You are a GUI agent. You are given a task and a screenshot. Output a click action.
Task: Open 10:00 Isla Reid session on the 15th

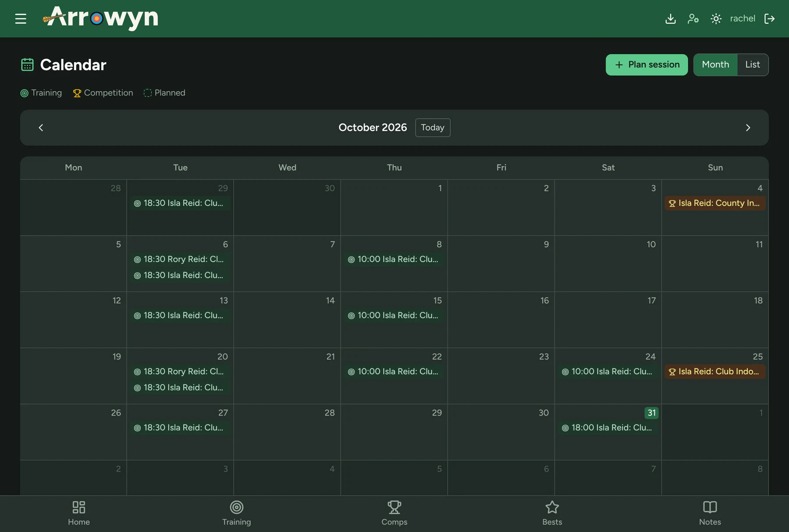394,316
